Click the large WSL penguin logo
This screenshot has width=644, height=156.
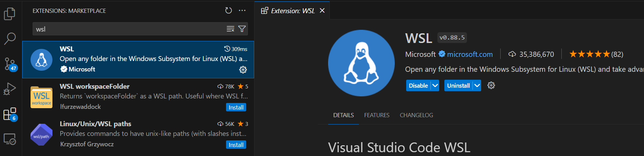tap(361, 63)
